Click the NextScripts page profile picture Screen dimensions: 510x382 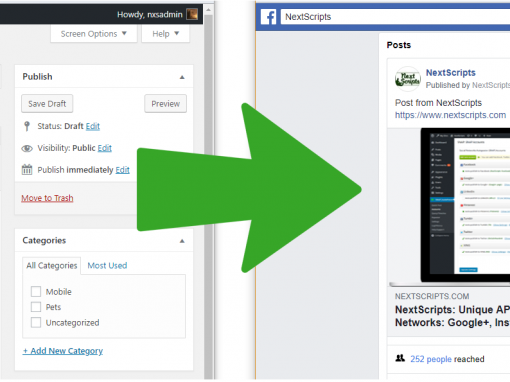click(x=407, y=79)
